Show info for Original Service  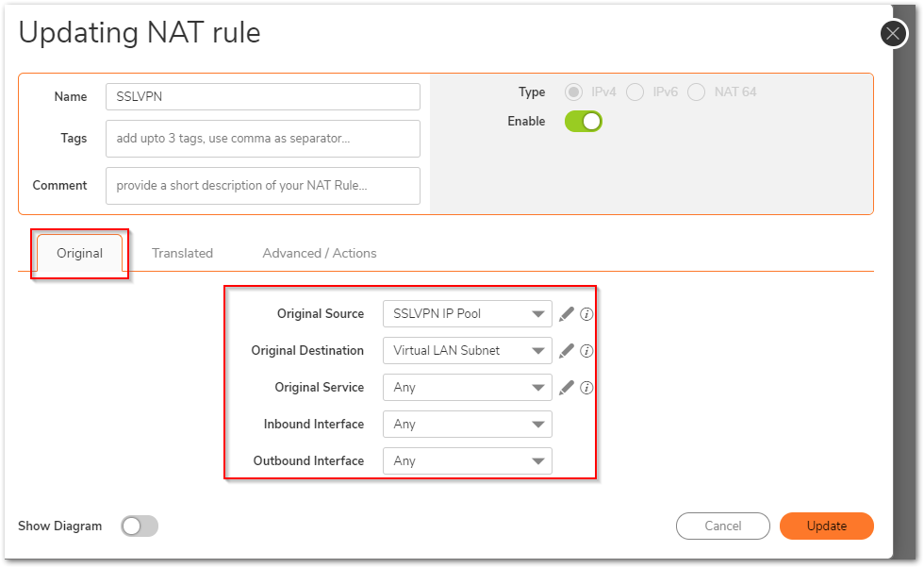tap(586, 388)
